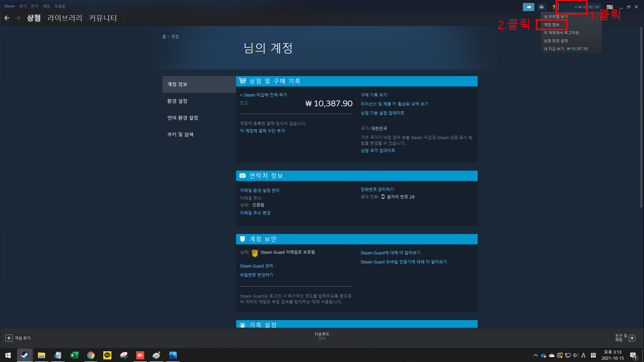This screenshot has width=644, height=362.
Task: Open Excel from the taskbar
Action: (x=74, y=355)
